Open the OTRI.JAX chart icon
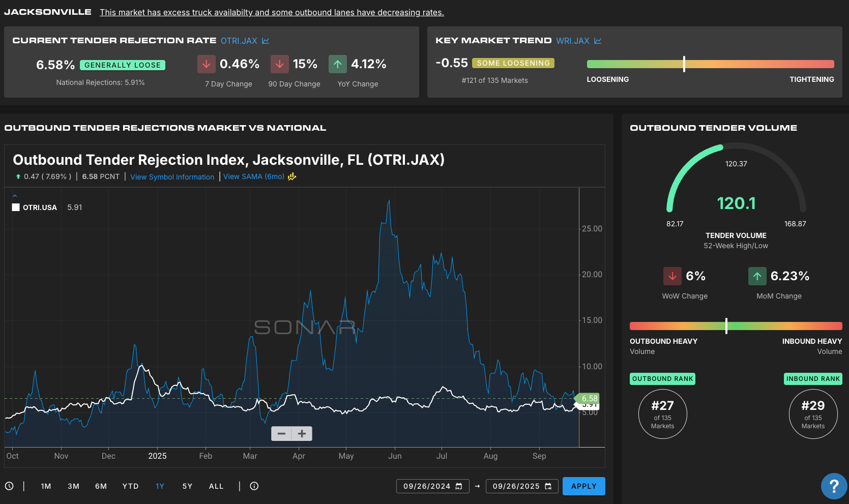 [x=266, y=41]
